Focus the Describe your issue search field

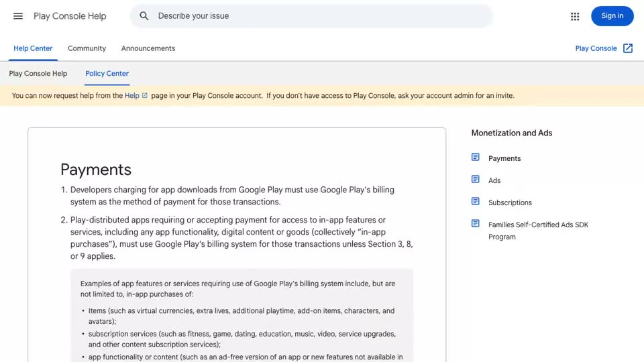click(x=311, y=16)
